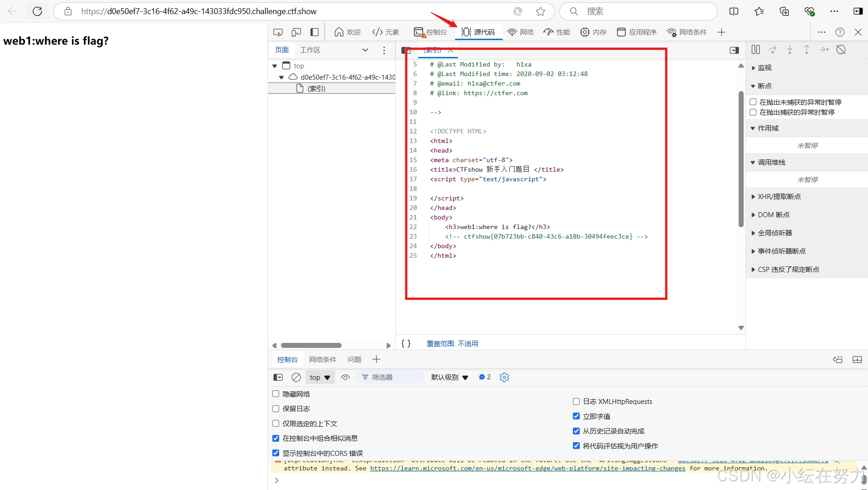Add a new tool with plus icon
This screenshot has height=490, width=868.
[x=721, y=32]
